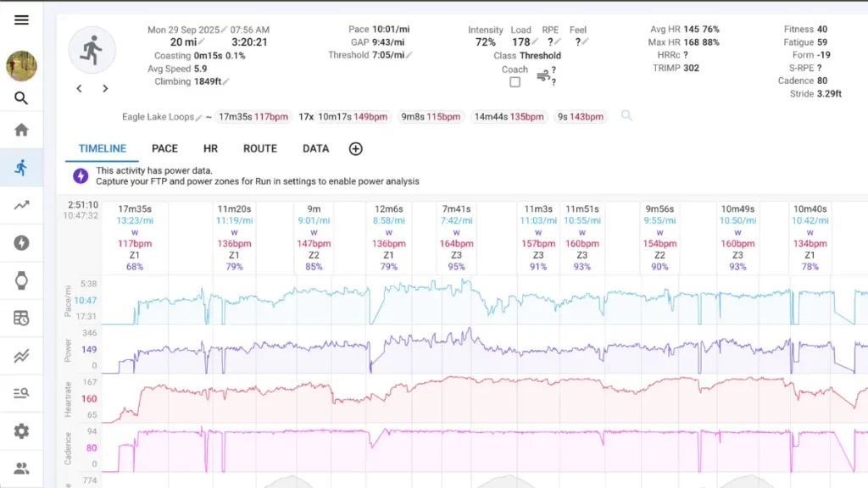Screen dimensions: 868x488
Task: Open Settings via the gear icon
Action: 21,432
